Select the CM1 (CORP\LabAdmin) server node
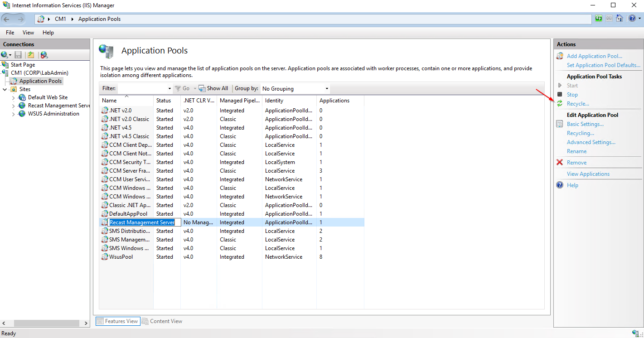This screenshot has width=644, height=338. tap(39, 73)
